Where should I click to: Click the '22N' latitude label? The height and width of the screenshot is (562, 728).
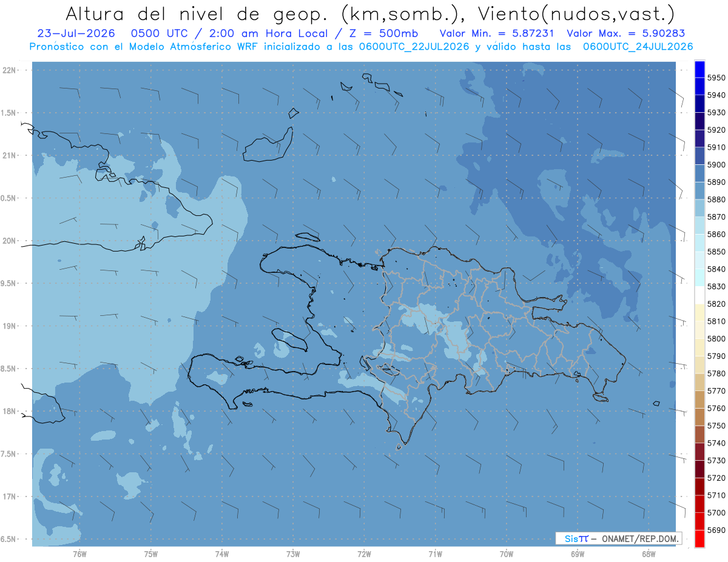pos(10,70)
